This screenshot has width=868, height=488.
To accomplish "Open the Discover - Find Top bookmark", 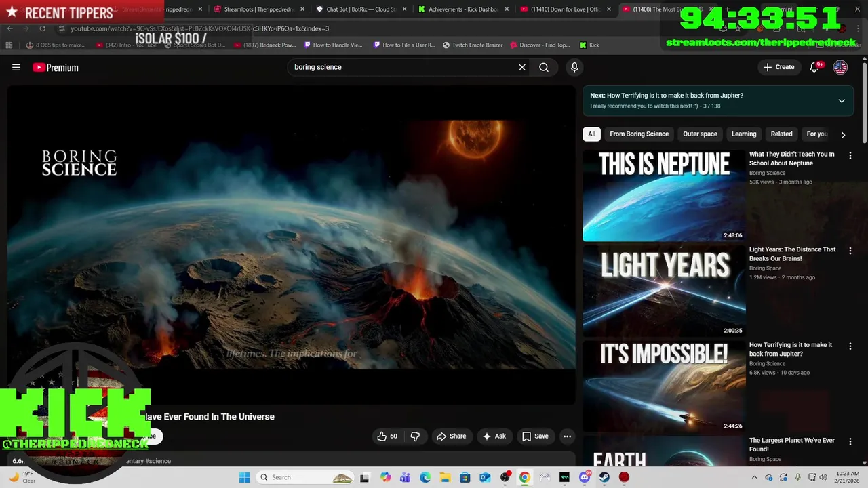I will [x=540, y=45].
